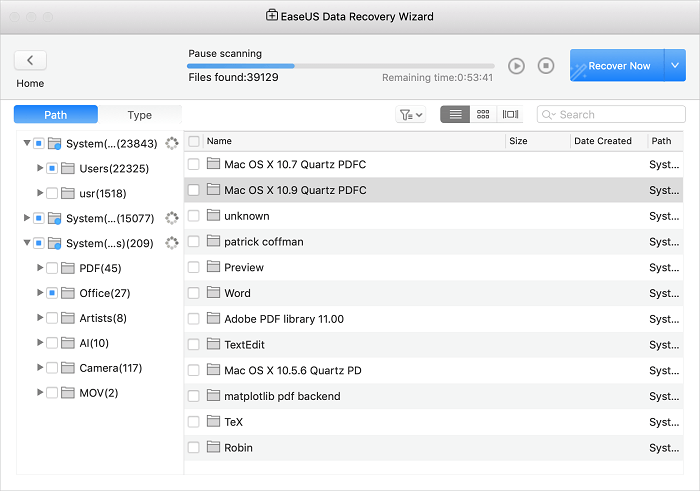Click the System(...s)(209) drive icon
This screenshot has width=700, height=491.
[54, 244]
